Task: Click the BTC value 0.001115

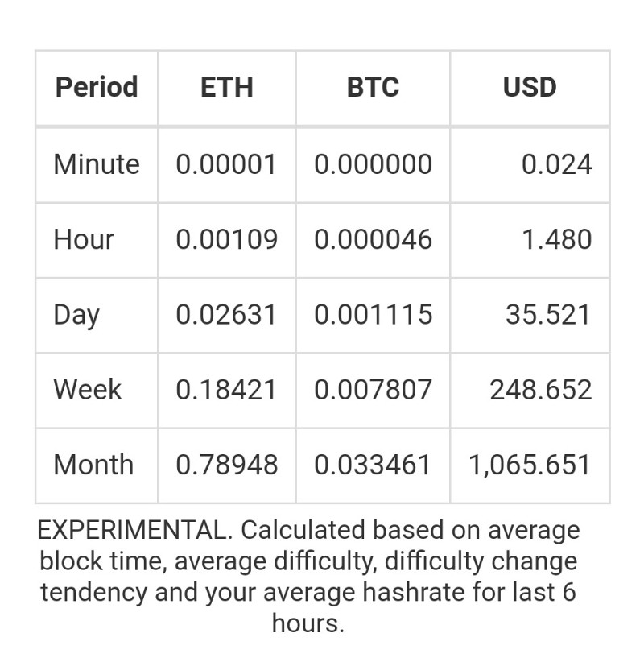Action: pyautogui.click(x=373, y=315)
